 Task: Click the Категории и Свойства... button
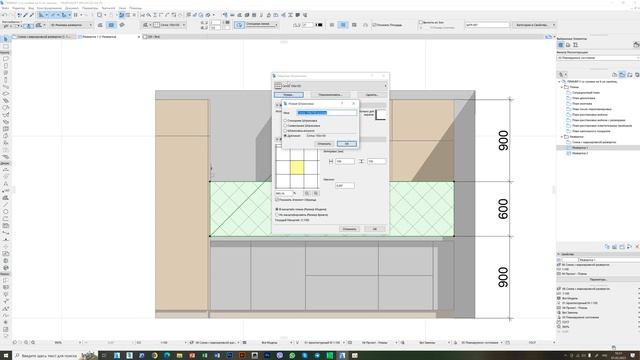click(534, 25)
